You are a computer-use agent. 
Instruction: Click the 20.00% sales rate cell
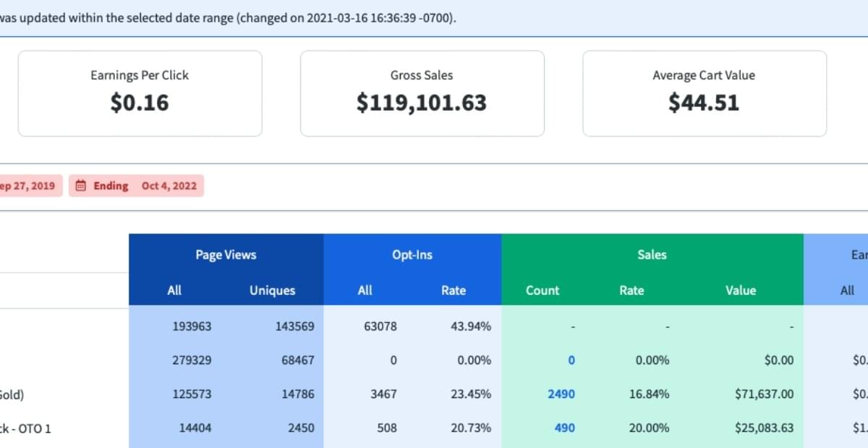click(649, 428)
